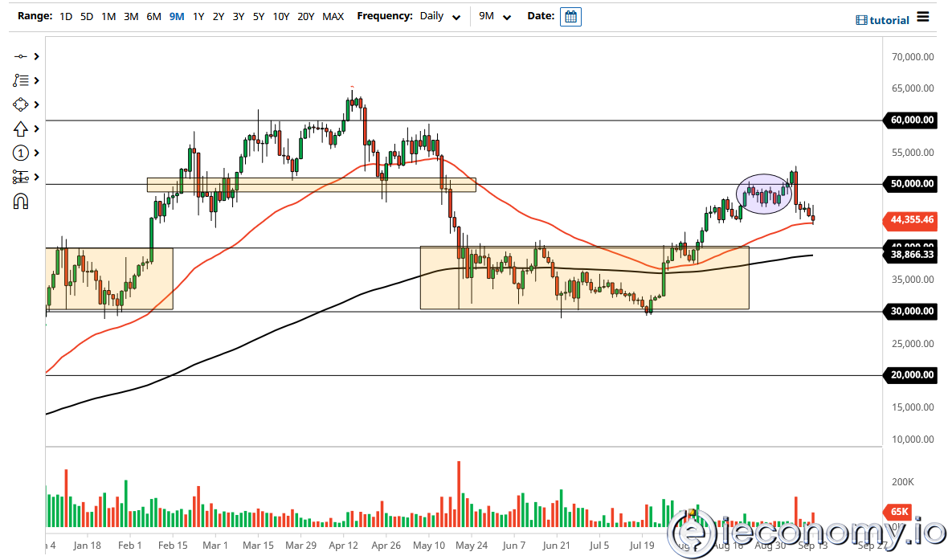Click the 60,000.00 horizontal line price label

click(x=912, y=121)
